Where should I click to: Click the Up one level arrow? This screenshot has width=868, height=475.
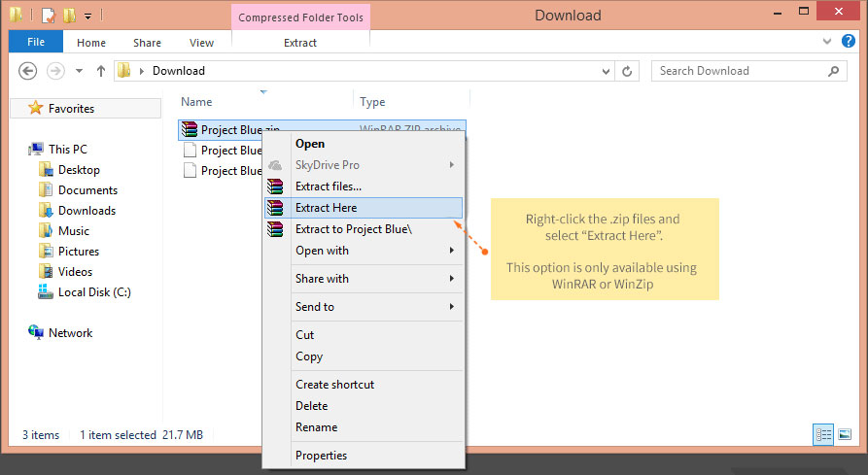[x=101, y=71]
